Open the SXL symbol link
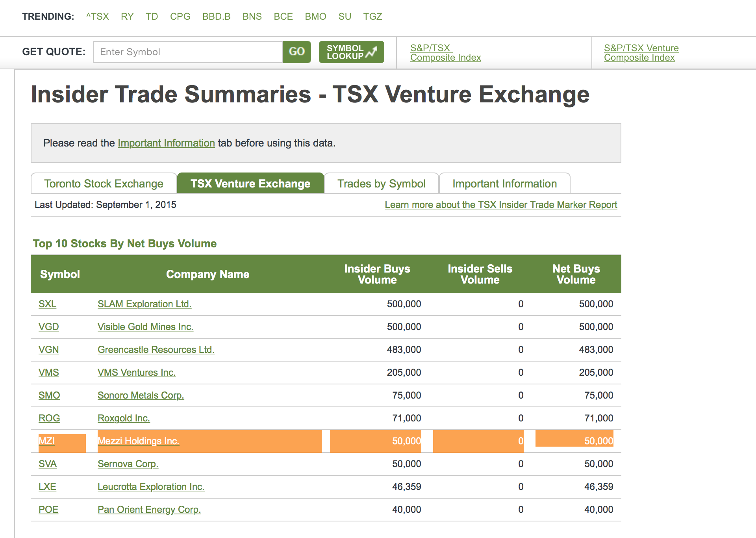The width and height of the screenshot is (756, 538). pyautogui.click(x=47, y=304)
